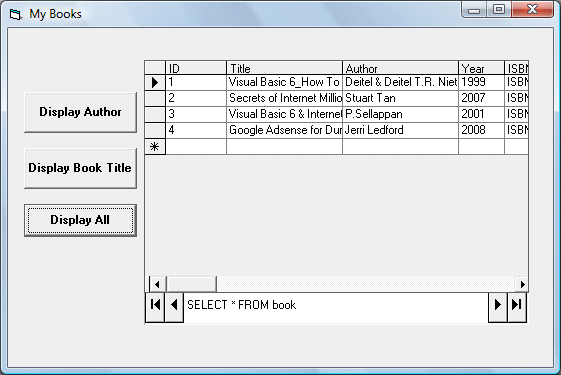Select row 1 via current-row pointer
561x375 pixels.
[155, 82]
